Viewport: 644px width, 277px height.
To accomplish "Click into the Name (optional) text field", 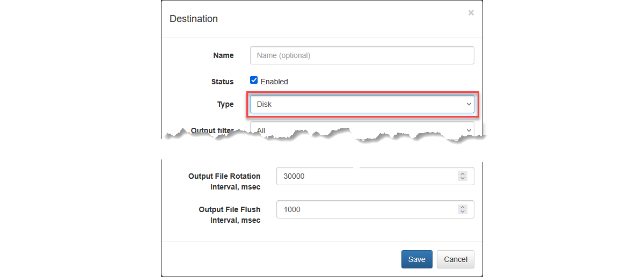I will pos(362,55).
